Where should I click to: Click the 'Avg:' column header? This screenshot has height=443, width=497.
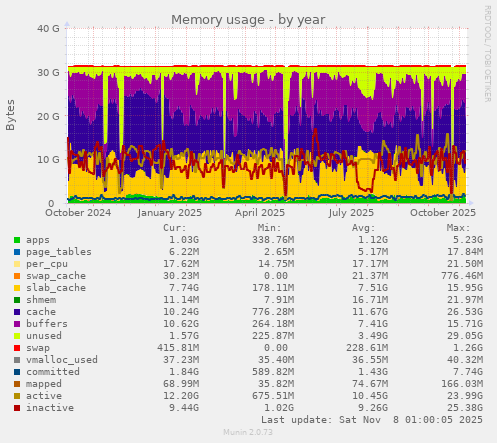(x=364, y=228)
